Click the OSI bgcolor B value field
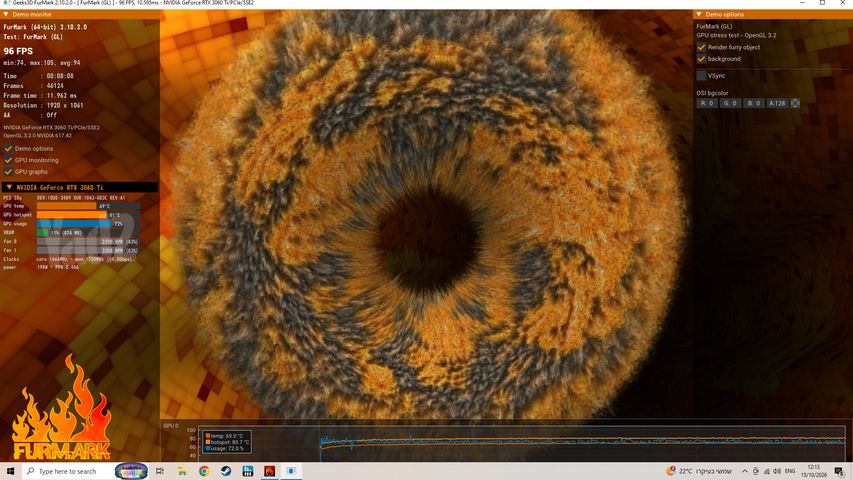Image resolution: width=853 pixels, height=480 pixels. [x=753, y=103]
